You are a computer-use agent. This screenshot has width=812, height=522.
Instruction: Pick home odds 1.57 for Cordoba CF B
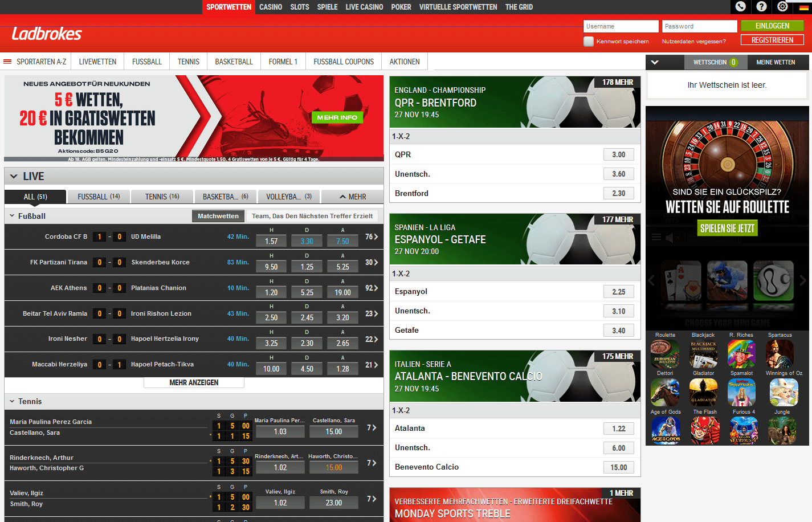point(271,241)
